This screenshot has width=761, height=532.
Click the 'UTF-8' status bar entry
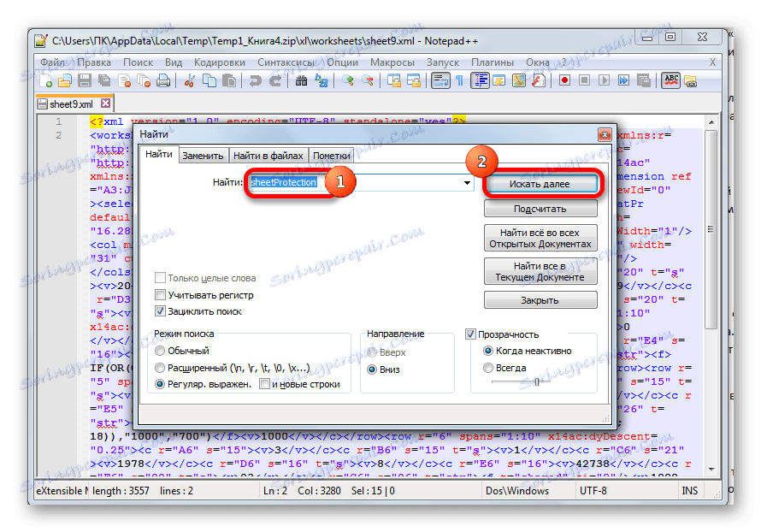pyautogui.click(x=593, y=491)
